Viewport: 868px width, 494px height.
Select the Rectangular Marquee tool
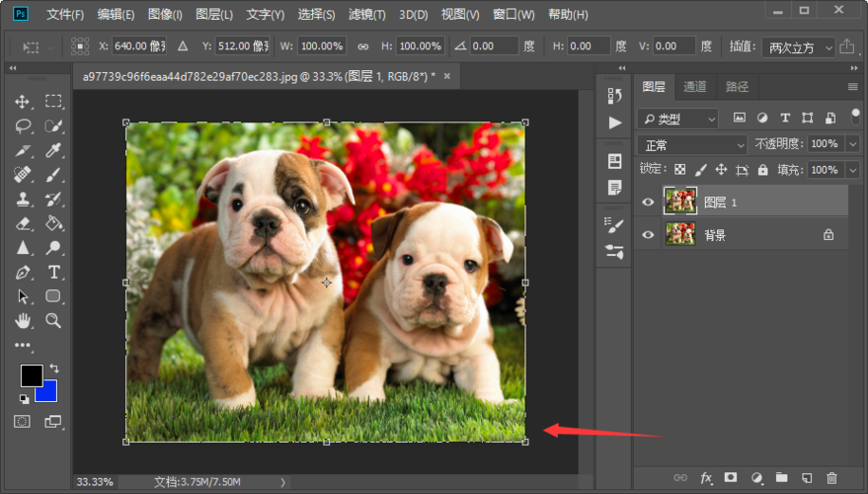click(53, 101)
